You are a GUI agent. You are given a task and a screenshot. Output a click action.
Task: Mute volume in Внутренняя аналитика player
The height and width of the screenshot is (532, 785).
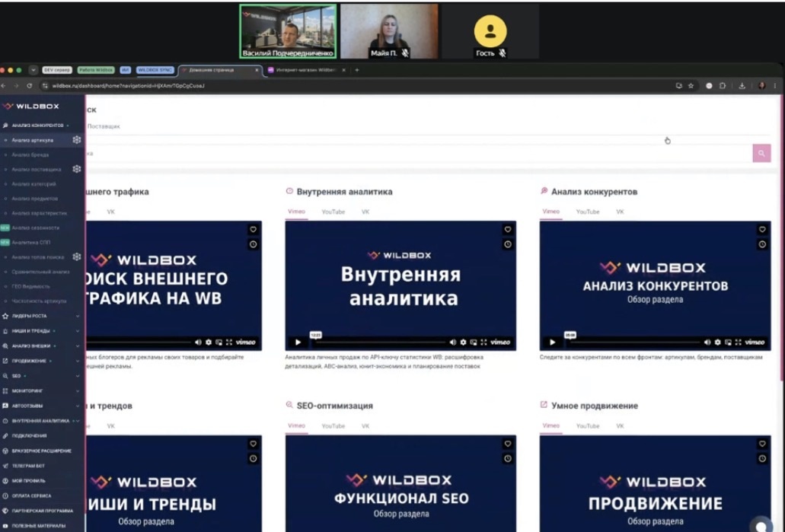(452, 342)
